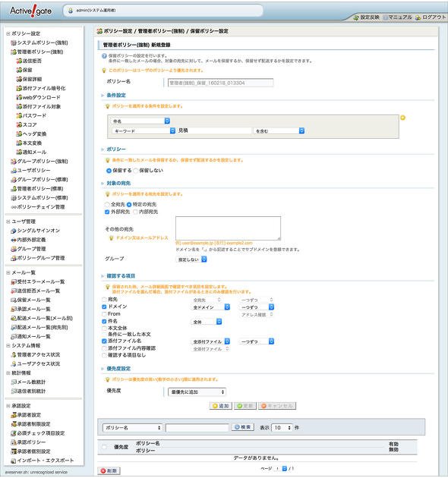Image resolution: width=448 pixels, height=478 pixels.
Task: Click the グループ管理 icon
Action: click(x=14, y=249)
